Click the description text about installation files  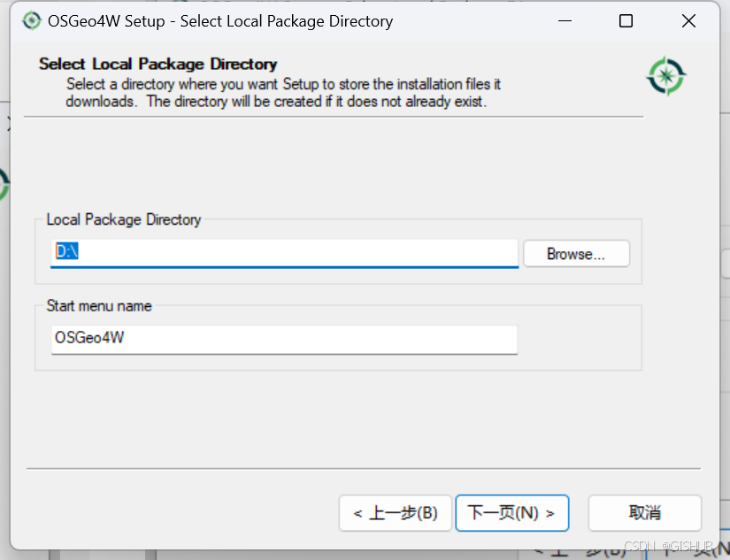pyautogui.click(x=283, y=93)
